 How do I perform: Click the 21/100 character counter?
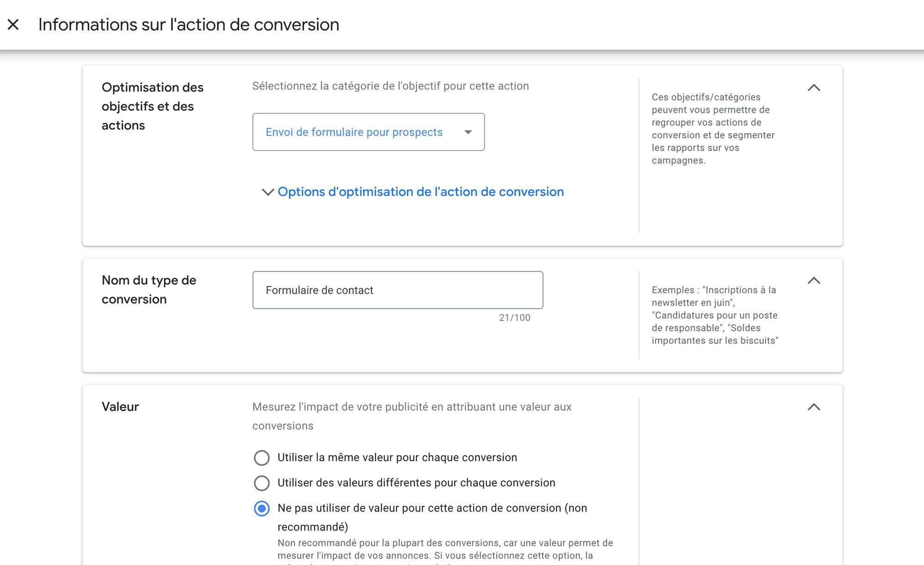pyautogui.click(x=515, y=318)
